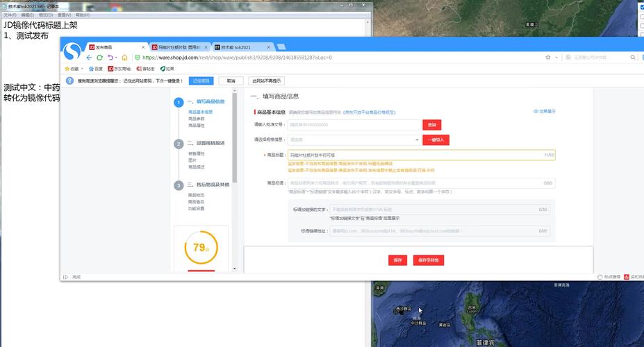Viewport: 644px width, 347px height.
Task: Expand the arrow next to bookmark star
Action: tap(556, 58)
